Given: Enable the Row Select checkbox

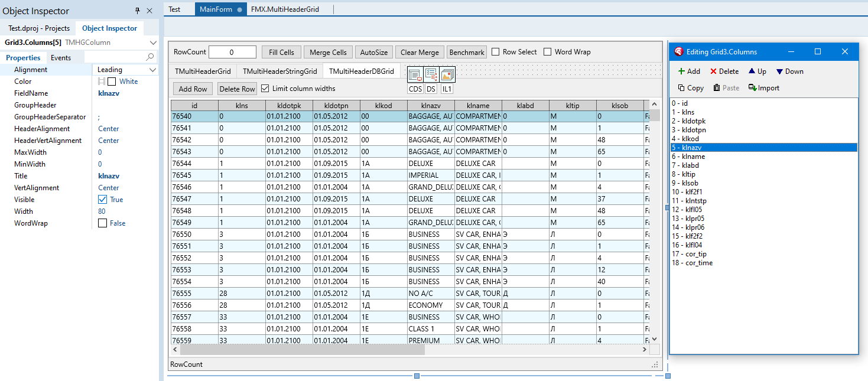Looking at the screenshot, I should 496,52.
